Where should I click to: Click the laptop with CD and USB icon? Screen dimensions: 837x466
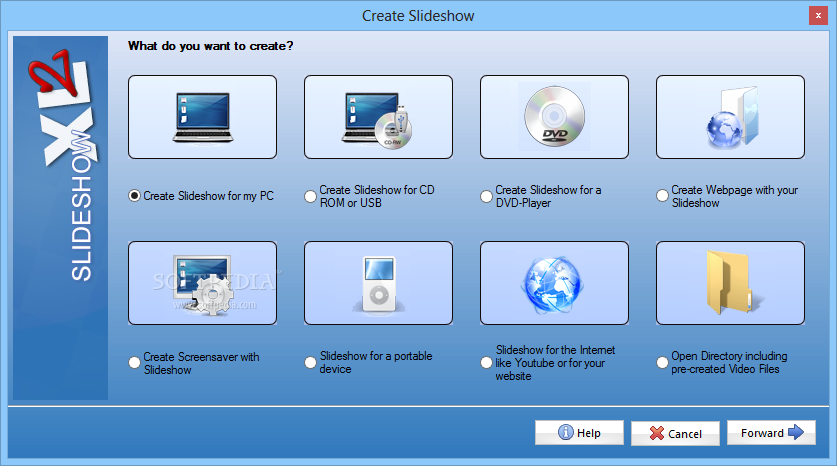(378, 117)
